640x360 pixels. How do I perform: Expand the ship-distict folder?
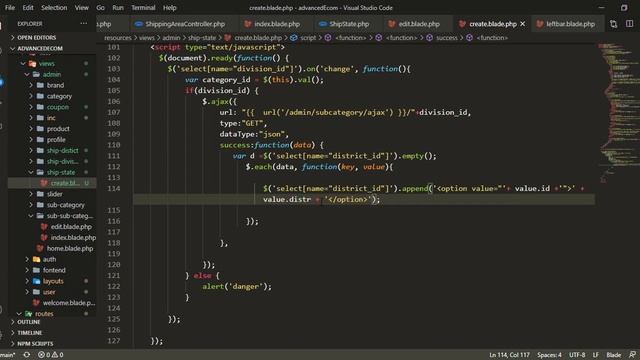[x=52, y=151]
